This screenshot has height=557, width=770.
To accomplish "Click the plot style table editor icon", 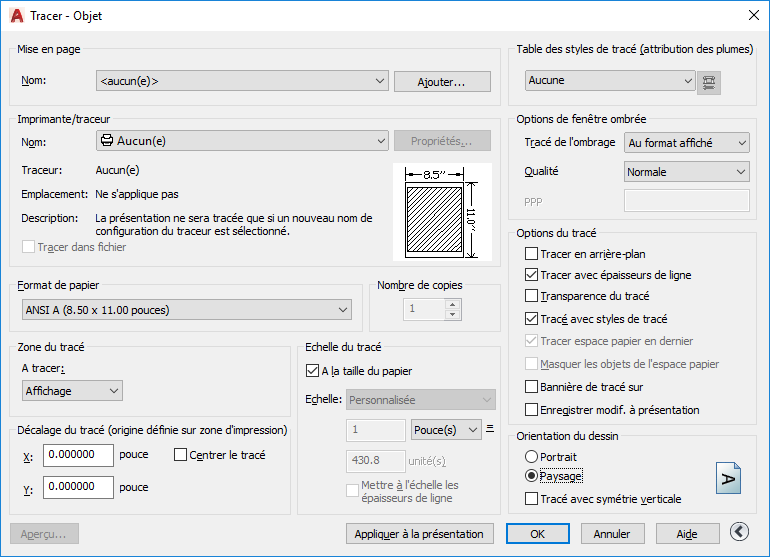I will pos(709,82).
